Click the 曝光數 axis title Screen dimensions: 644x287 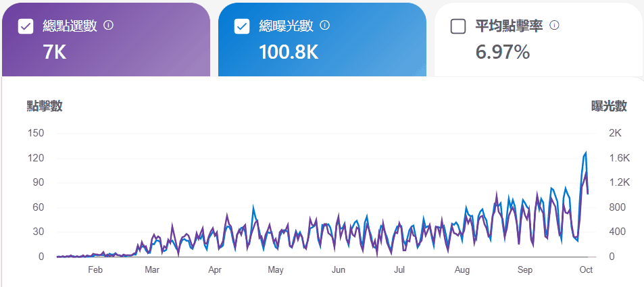point(609,106)
